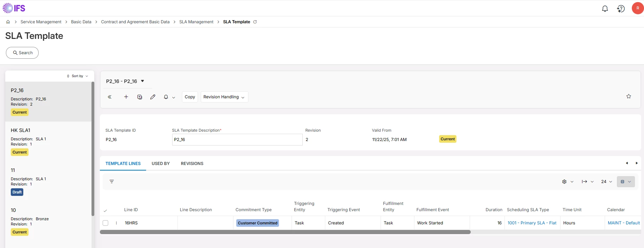Open the user profile avatar R
Image resolution: width=644 pixels, height=248 pixels.
coord(638,8)
